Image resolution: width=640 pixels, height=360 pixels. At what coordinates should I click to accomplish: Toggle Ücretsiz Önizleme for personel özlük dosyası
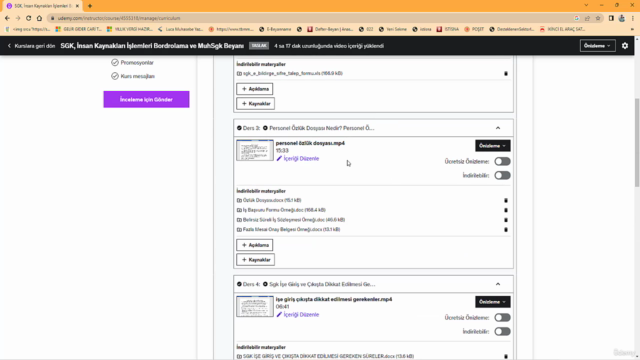click(502, 161)
